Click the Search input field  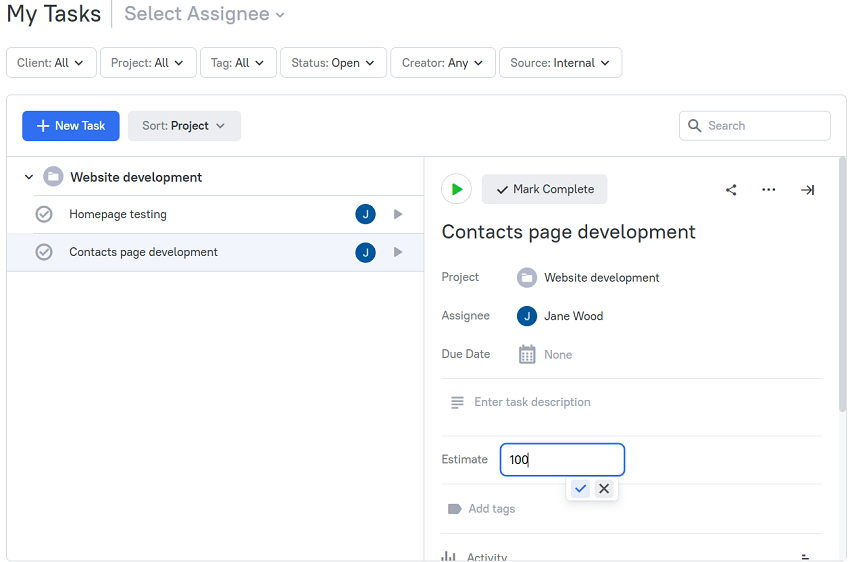pyautogui.click(x=755, y=126)
